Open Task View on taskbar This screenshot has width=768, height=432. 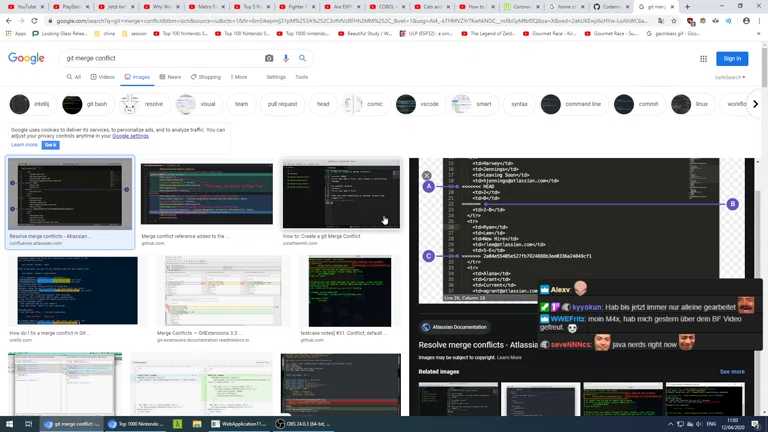pos(28,424)
